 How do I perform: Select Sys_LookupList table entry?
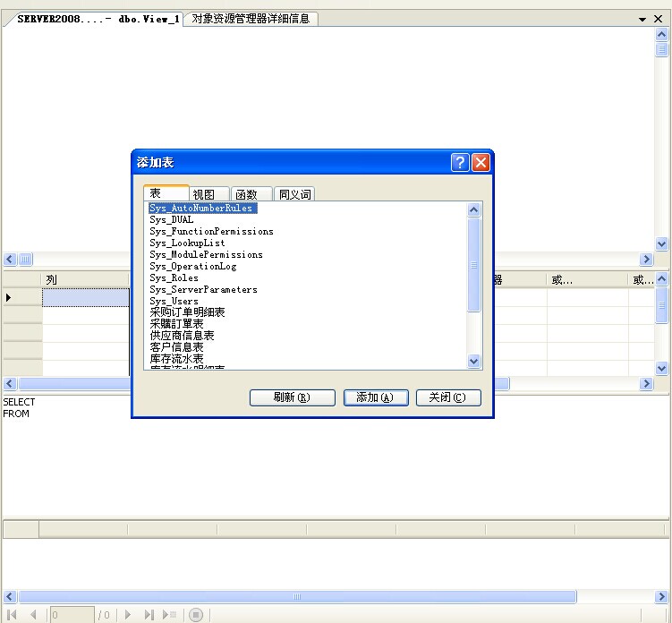[x=187, y=243]
